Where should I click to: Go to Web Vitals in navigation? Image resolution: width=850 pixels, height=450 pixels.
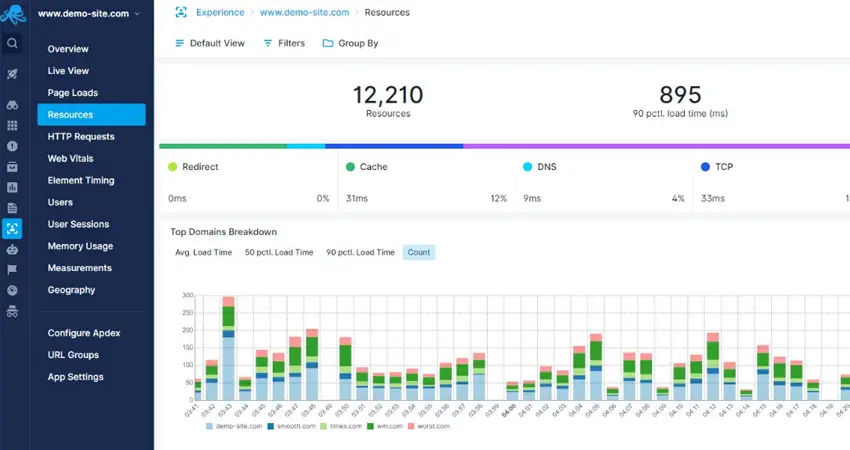70,158
